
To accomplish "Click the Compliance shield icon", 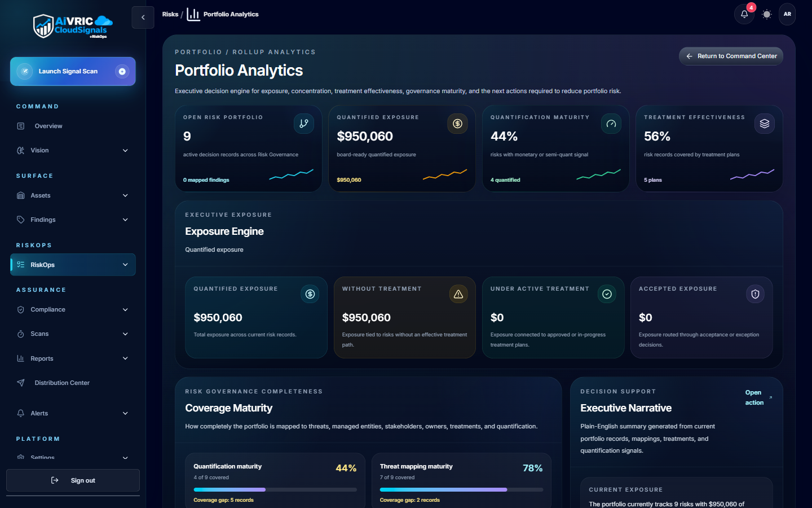I will pyautogui.click(x=21, y=309).
